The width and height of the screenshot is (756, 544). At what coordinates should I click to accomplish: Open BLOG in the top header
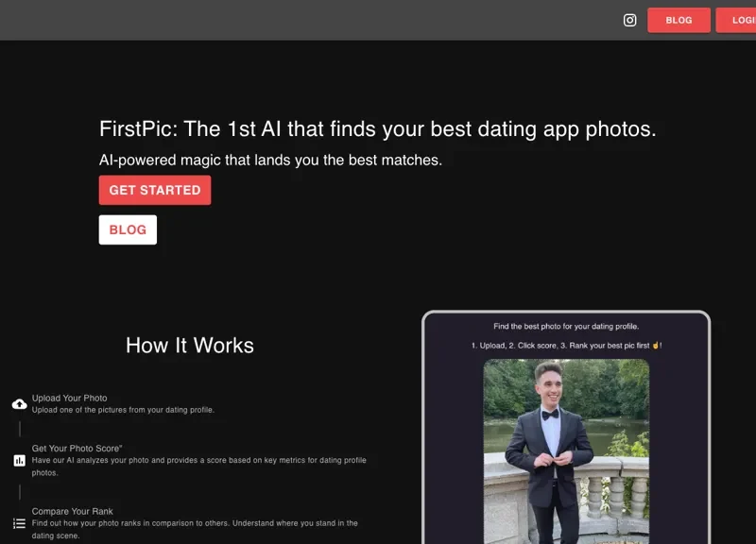point(679,20)
